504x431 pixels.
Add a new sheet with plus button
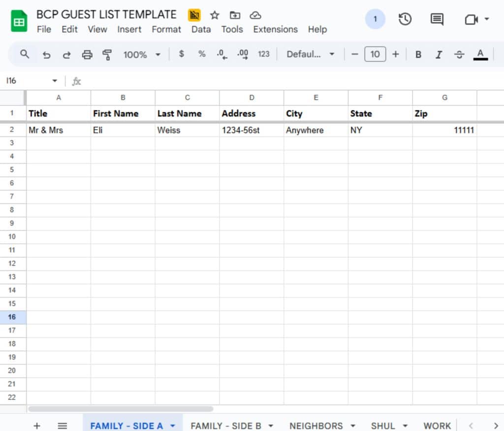point(37,426)
